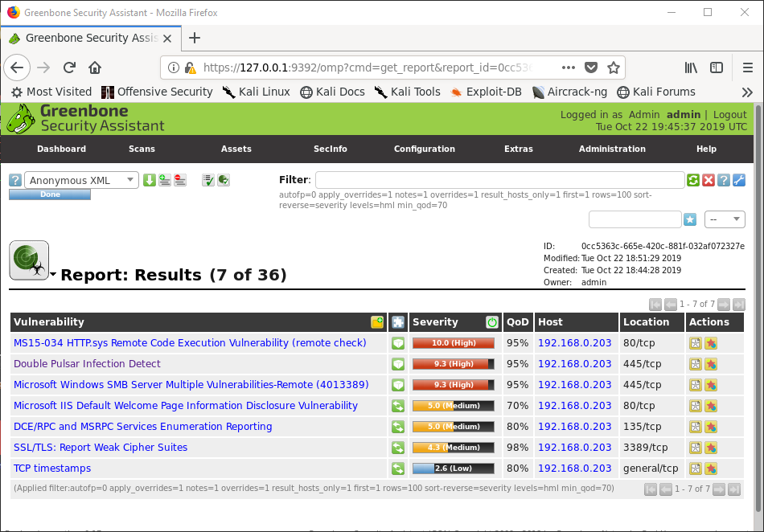Open filter help via the question-mark icon
The height and width of the screenshot is (532, 764).
pos(724,180)
